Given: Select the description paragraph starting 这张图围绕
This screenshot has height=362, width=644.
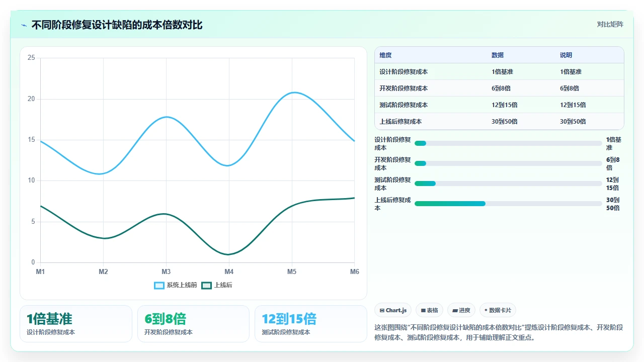Looking at the screenshot, I should [499, 332].
